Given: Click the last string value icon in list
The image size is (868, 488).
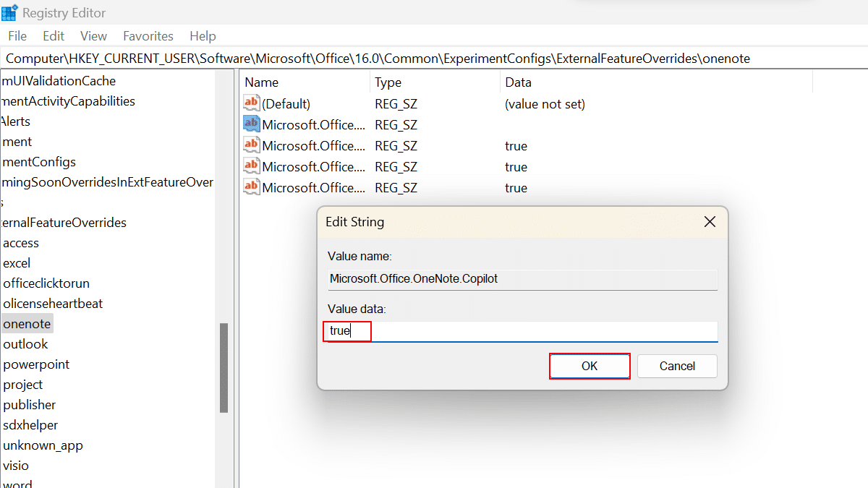Looking at the screenshot, I should pos(251,187).
